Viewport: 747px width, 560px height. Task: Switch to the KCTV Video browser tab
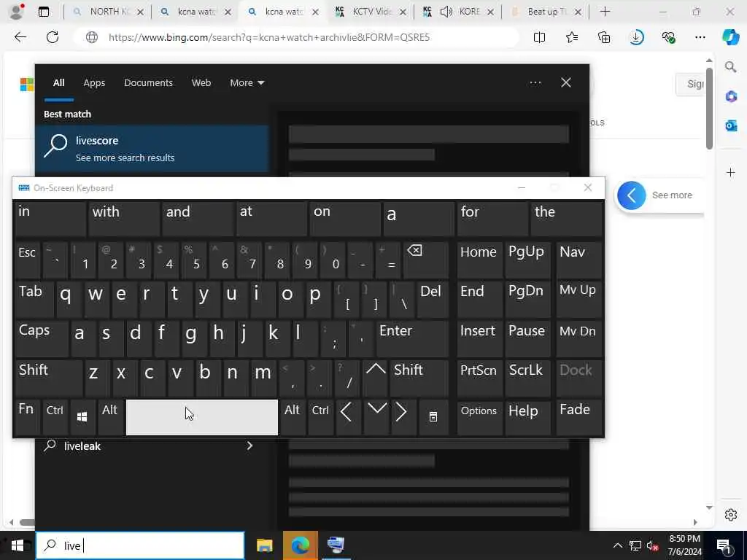pyautogui.click(x=370, y=12)
